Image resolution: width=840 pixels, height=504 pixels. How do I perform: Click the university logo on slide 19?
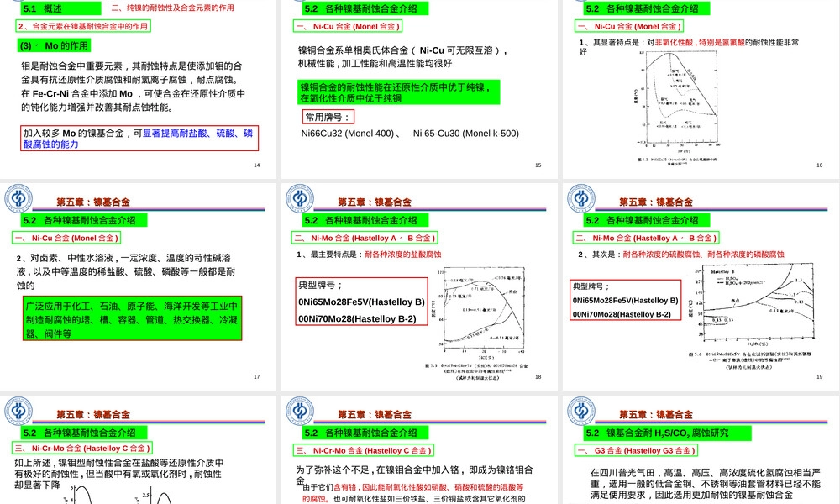click(581, 198)
